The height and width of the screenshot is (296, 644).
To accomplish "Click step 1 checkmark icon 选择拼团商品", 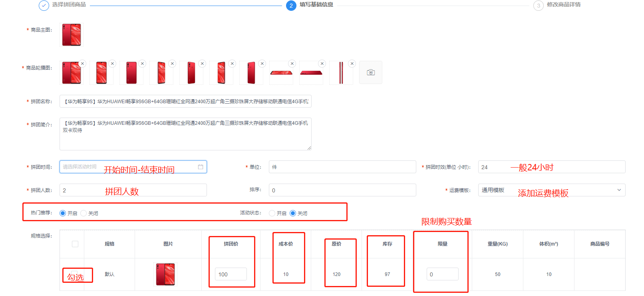I will coord(44,6).
